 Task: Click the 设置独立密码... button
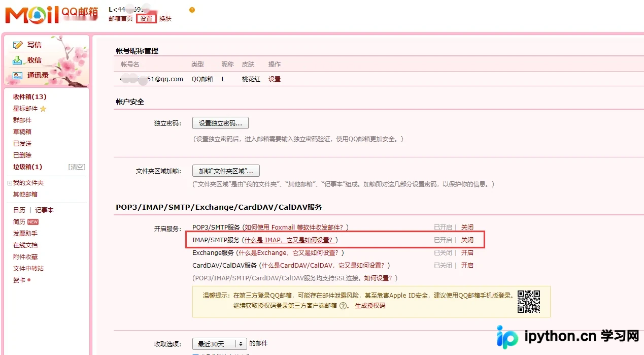pos(220,123)
